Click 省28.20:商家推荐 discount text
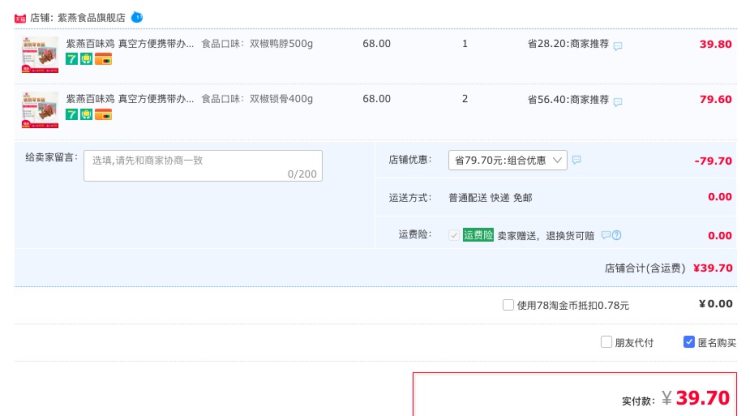 (568, 44)
